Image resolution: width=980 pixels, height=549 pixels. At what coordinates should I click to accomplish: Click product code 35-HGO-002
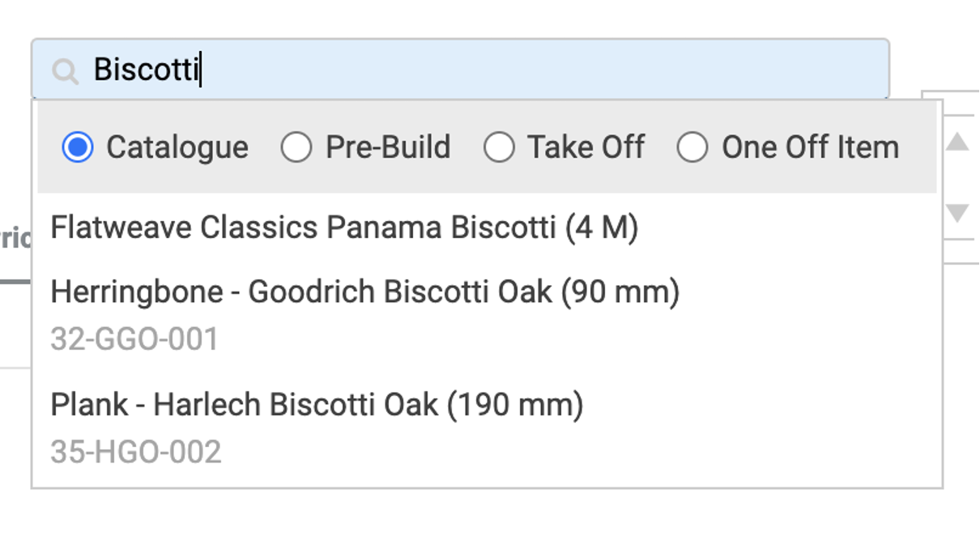tap(135, 452)
